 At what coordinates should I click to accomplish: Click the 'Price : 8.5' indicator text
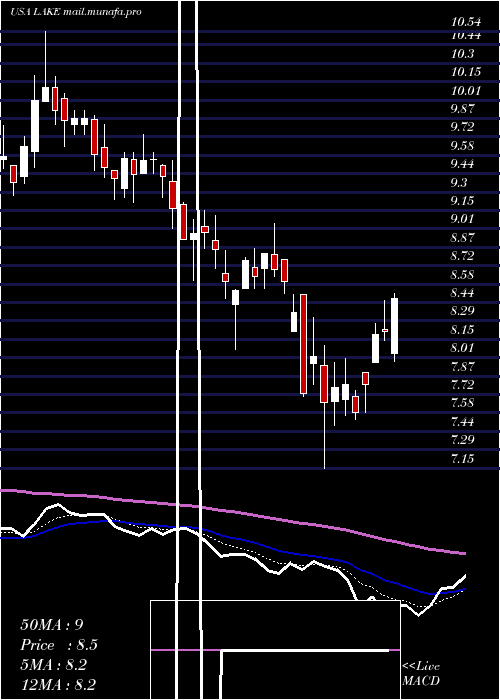tap(59, 645)
